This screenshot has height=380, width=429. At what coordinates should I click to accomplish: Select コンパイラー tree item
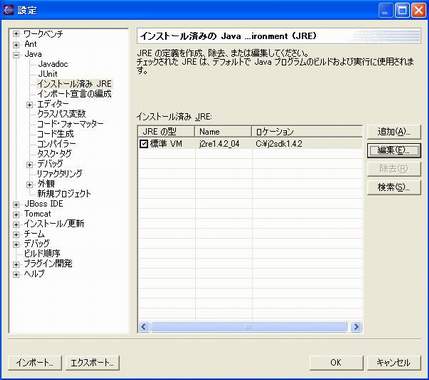(56, 144)
